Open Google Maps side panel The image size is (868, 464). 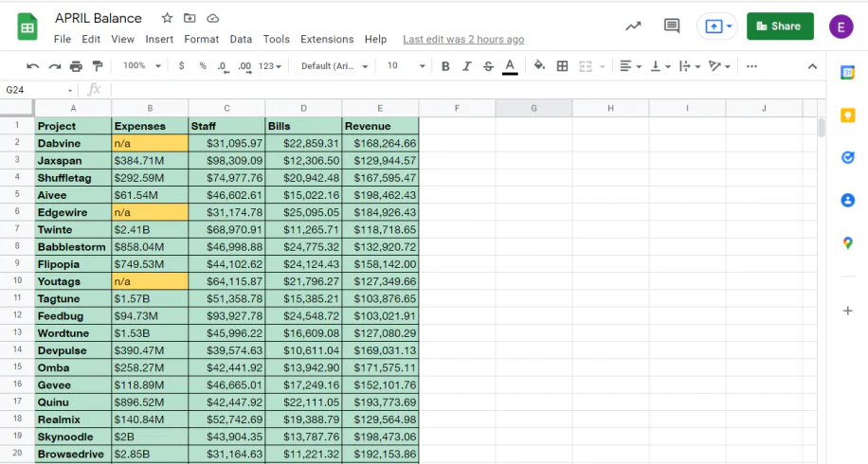(847, 242)
